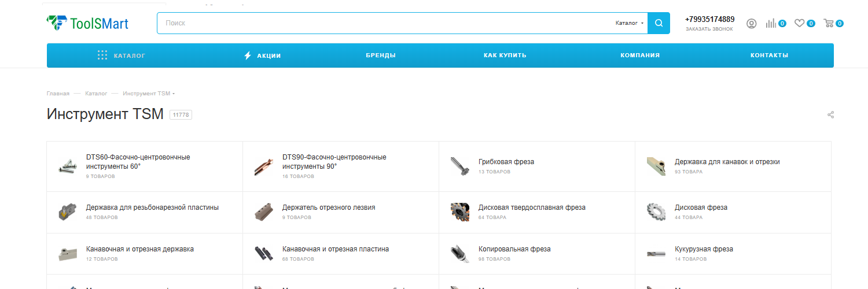
Task: Click the DTS60 countersink tools thumbnail
Action: tap(68, 166)
